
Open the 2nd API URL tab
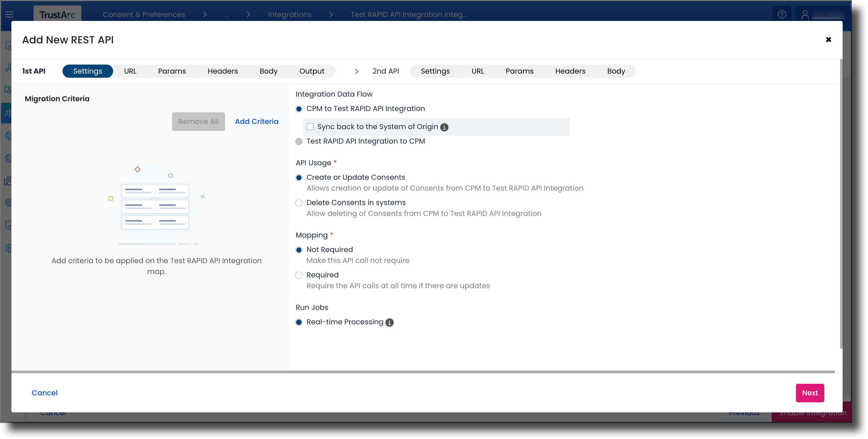[477, 71]
